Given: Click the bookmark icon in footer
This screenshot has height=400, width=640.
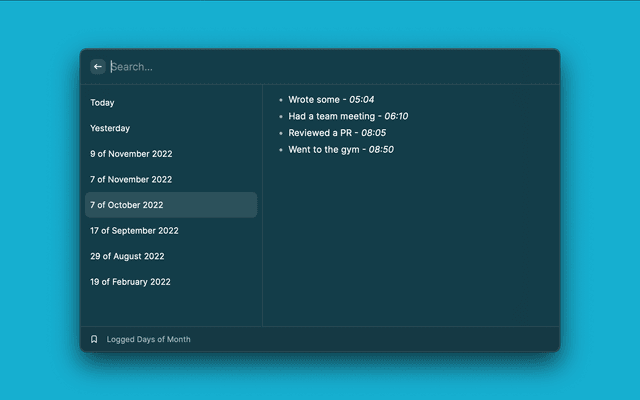Looking at the screenshot, I should (x=94, y=339).
